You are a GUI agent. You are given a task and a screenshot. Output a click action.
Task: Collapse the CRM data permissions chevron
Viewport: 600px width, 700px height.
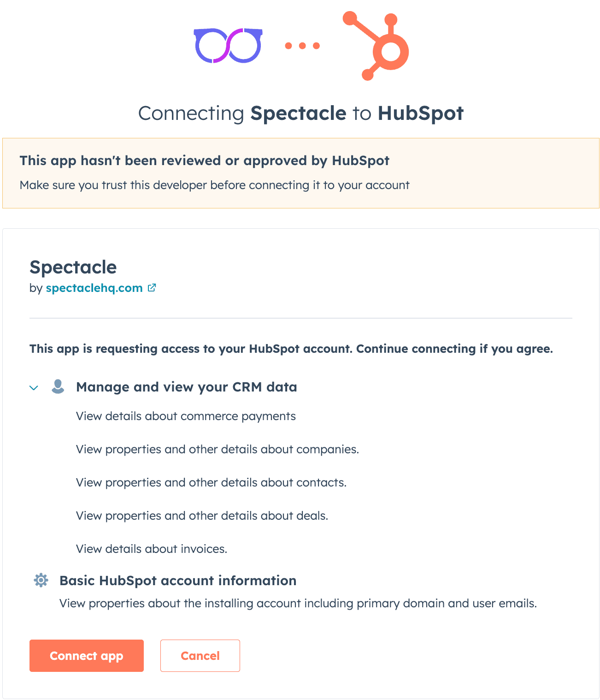(x=34, y=387)
